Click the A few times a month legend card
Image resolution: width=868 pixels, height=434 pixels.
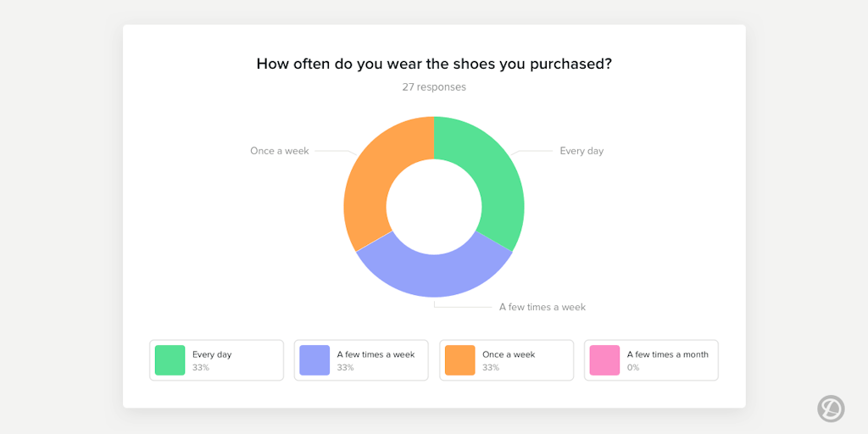tap(674, 360)
